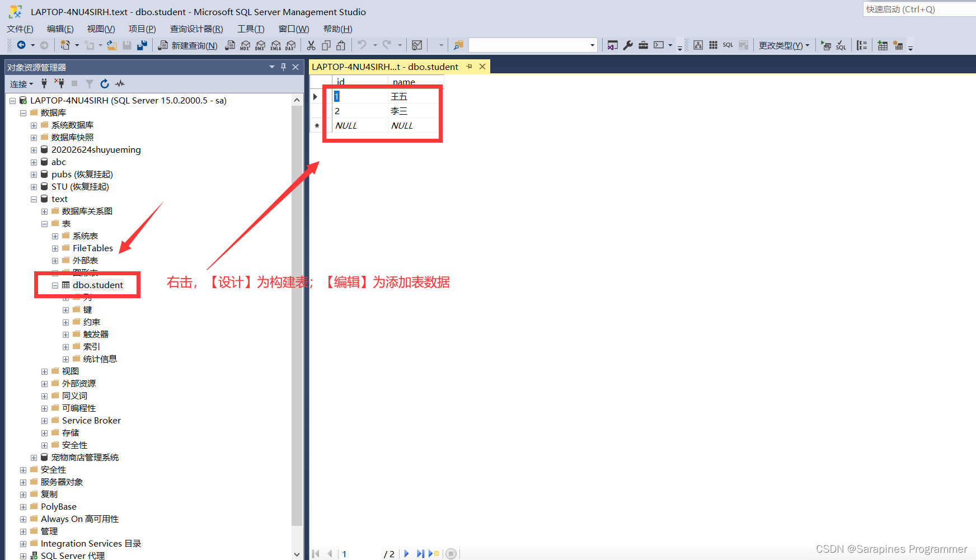Click the Verify SQL syntax icon
Screen dimensions: 976x560
[841, 45]
